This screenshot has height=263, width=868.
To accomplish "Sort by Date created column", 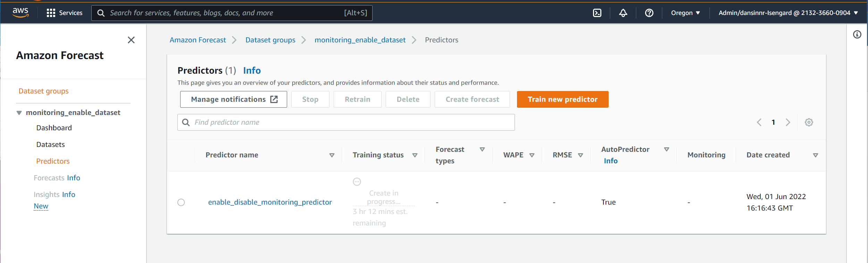I will [x=816, y=155].
